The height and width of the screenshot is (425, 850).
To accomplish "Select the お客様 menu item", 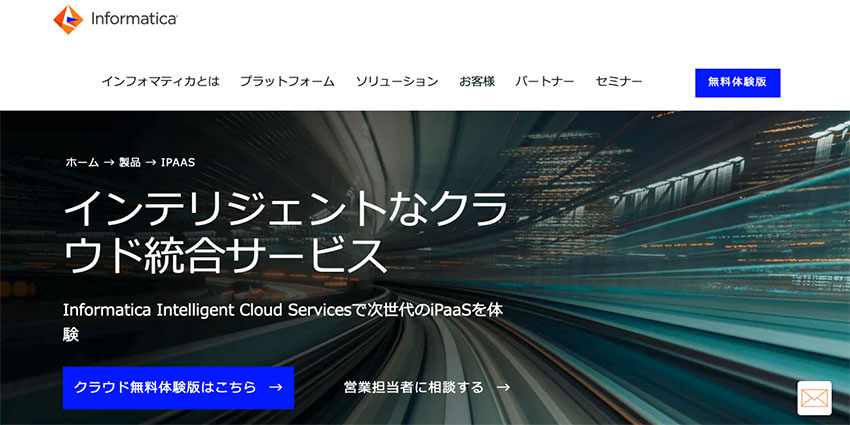I will [x=477, y=82].
